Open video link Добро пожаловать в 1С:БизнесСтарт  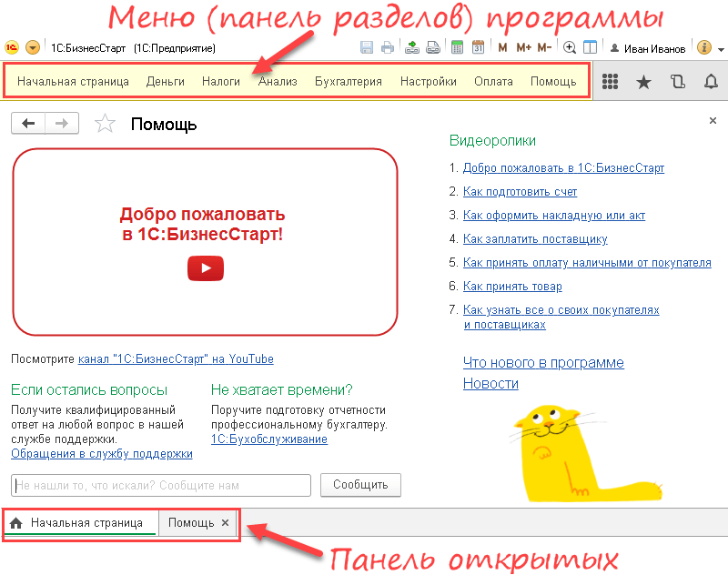pyautogui.click(x=563, y=168)
